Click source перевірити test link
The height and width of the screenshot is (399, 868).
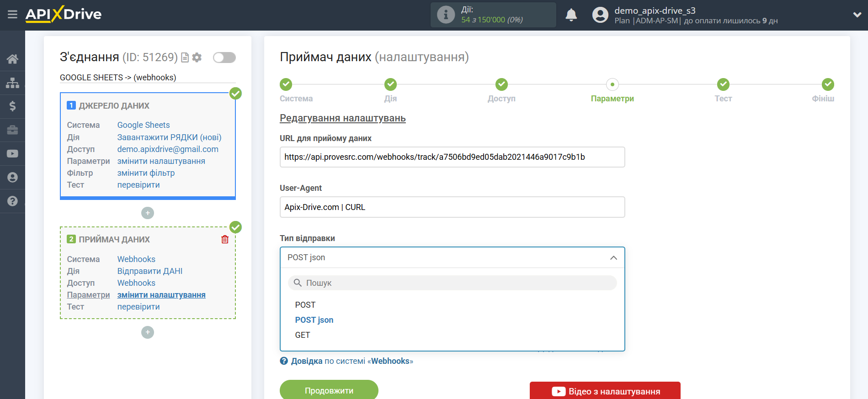138,185
